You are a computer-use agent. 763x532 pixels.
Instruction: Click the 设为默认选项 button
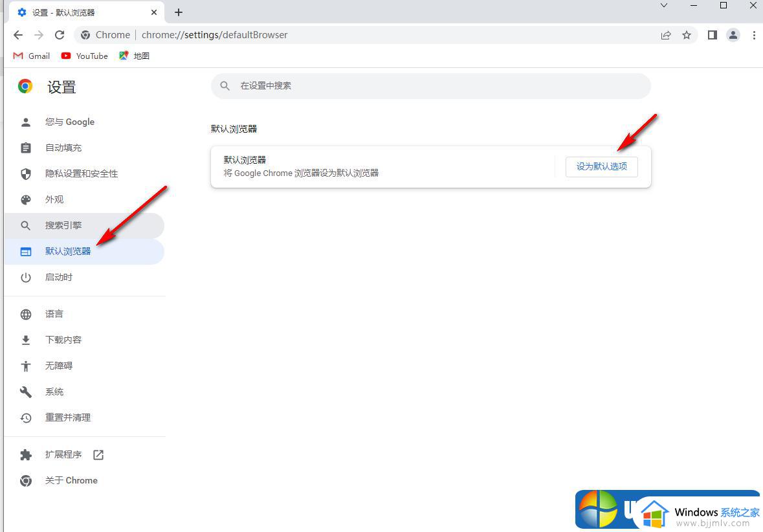(601, 166)
